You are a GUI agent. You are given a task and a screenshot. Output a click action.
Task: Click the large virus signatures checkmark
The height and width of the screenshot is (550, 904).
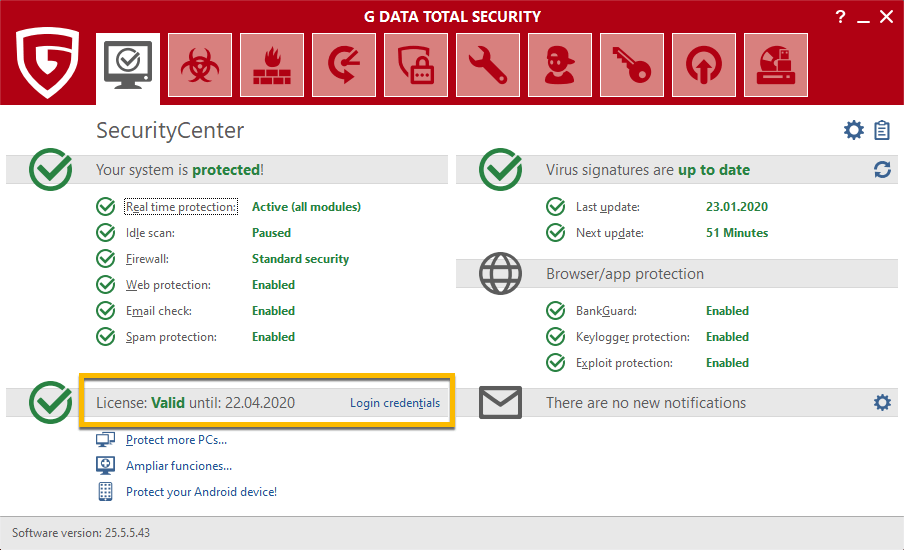(500, 169)
